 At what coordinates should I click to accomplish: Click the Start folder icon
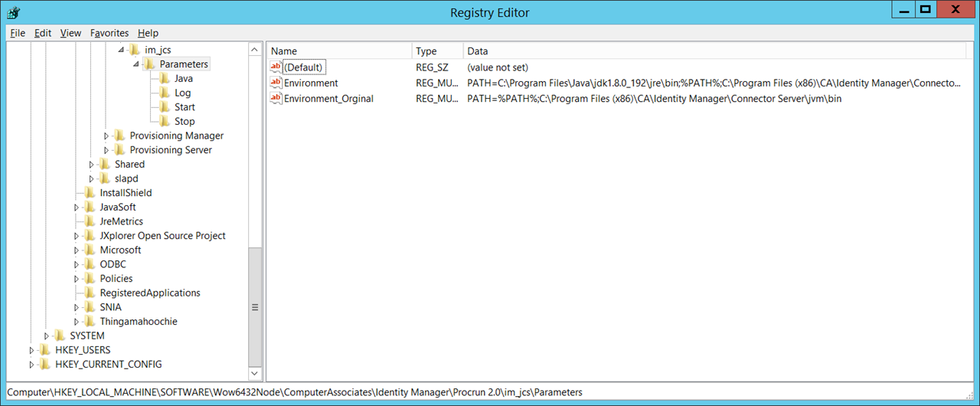164,107
